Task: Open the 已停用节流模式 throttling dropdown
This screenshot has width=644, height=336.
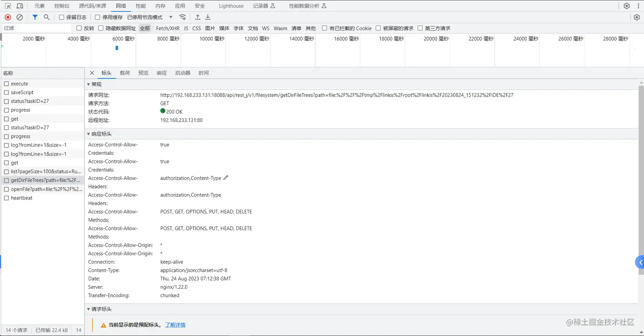Action: tap(150, 17)
